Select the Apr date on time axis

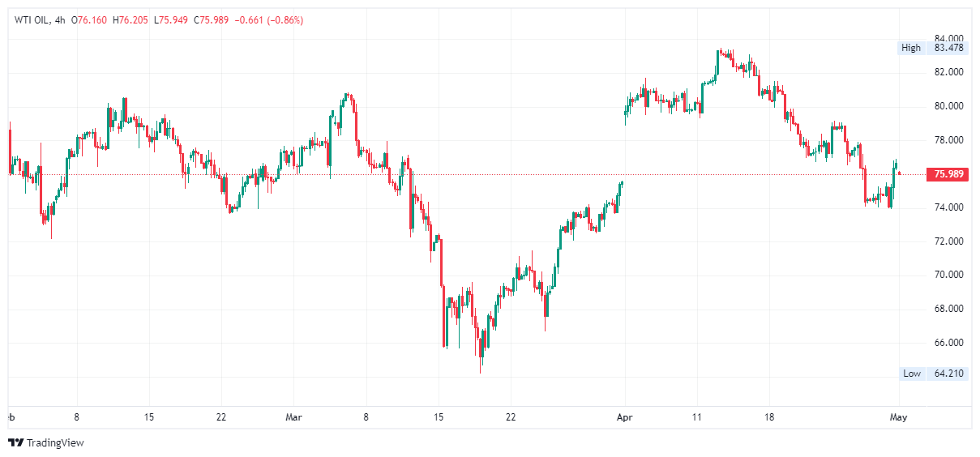coord(624,417)
